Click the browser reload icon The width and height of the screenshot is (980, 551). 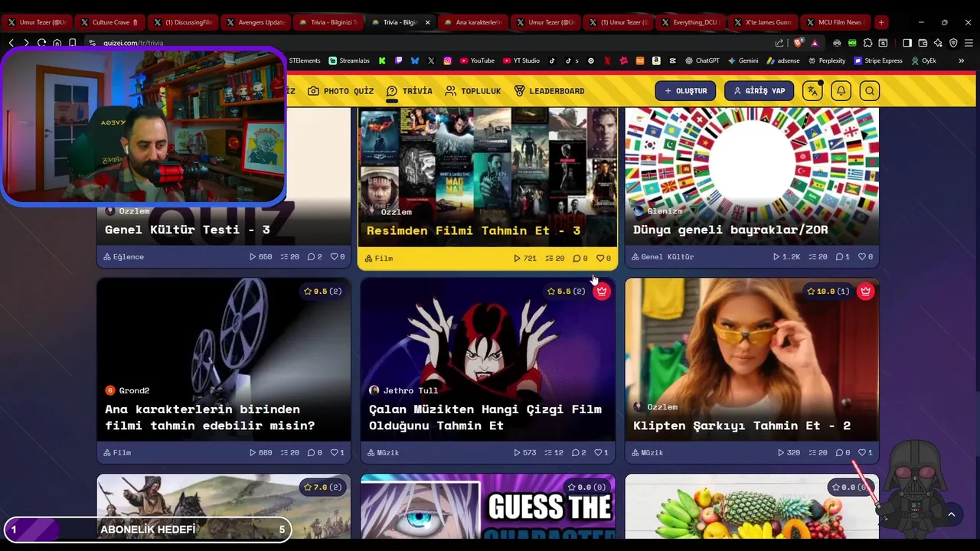click(x=41, y=43)
